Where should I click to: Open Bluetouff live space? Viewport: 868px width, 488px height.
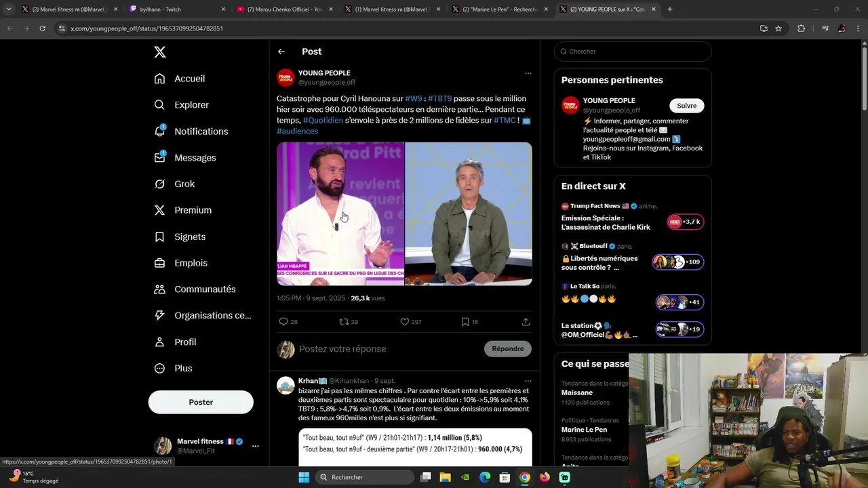pyautogui.click(x=633, y=258)
